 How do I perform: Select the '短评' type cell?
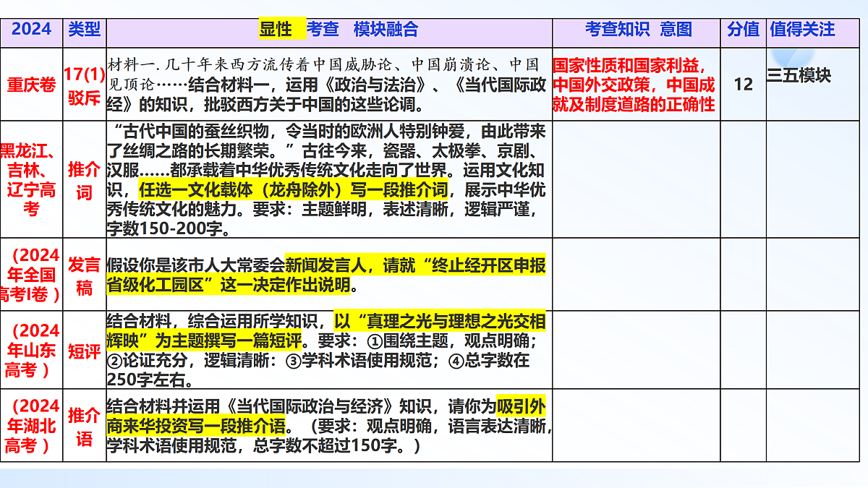(85, 351)
